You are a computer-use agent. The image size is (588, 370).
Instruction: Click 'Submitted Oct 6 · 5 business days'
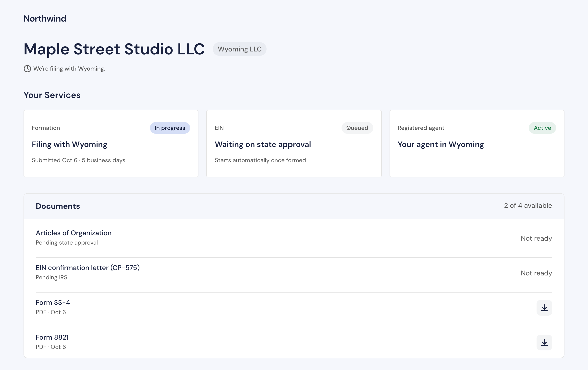pos(78,160)
